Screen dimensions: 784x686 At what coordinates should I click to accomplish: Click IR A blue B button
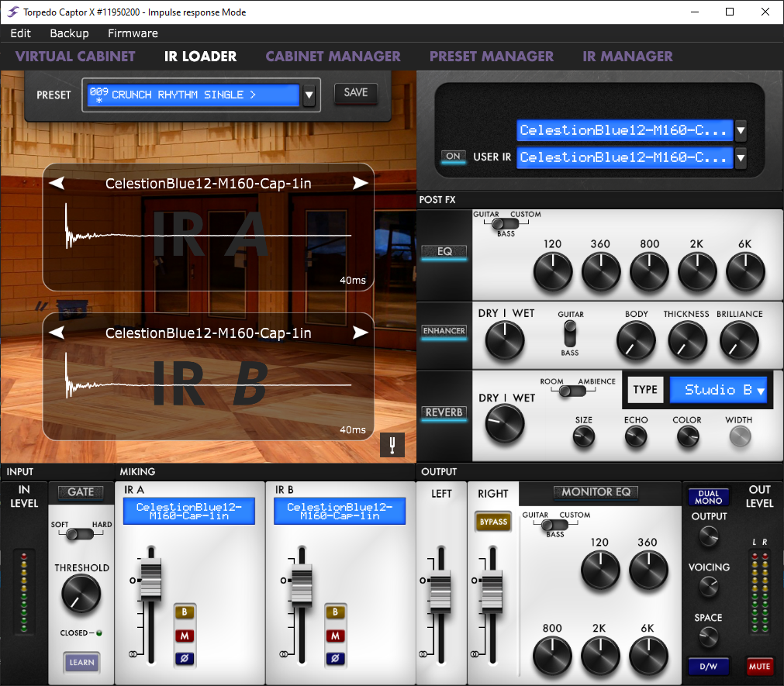[185, 612]
